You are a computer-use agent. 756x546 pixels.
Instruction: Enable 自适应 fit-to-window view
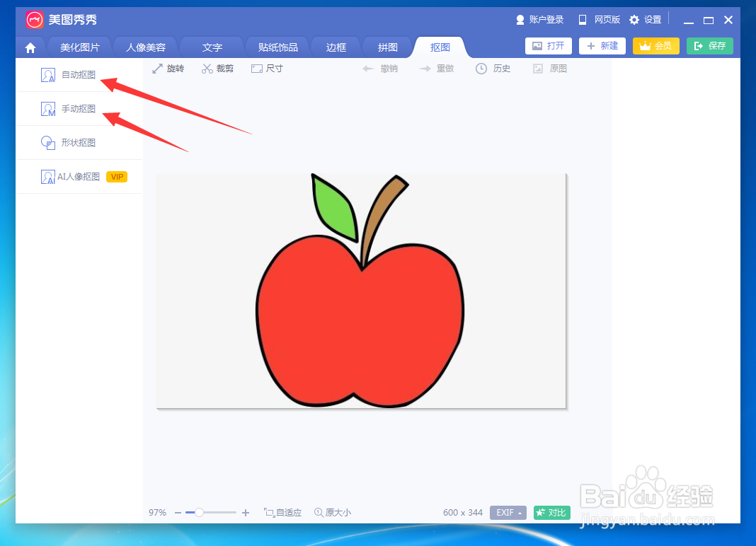click(282, 512)
